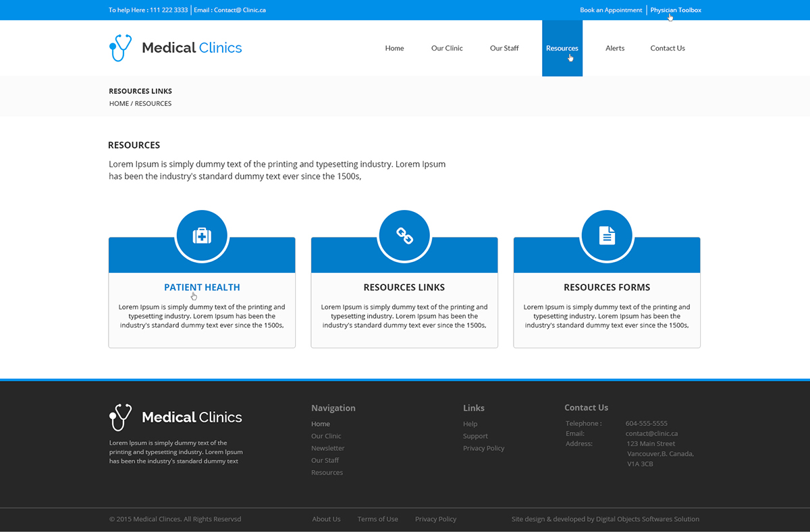This screenshot has height=532, width=810.
Task: Click the Medical Clinics stethoscope logo in header
Action: [x=119, y=47]
